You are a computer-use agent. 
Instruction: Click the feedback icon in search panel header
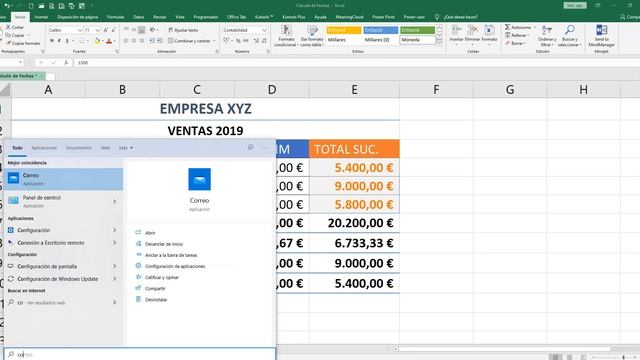[250, 147]
